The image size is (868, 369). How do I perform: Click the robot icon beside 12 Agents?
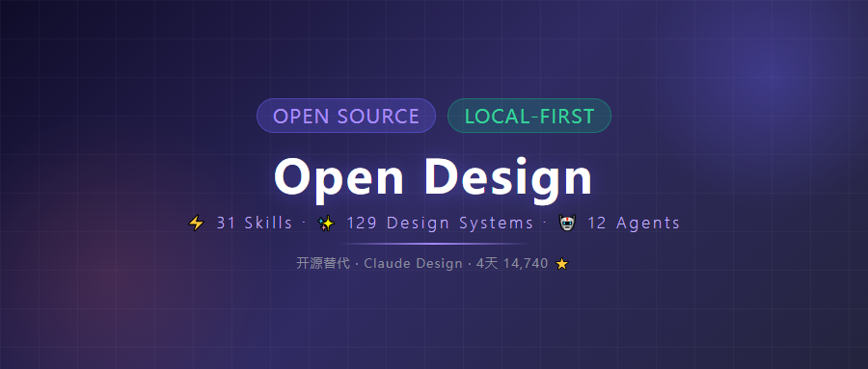tap(567, 223)
